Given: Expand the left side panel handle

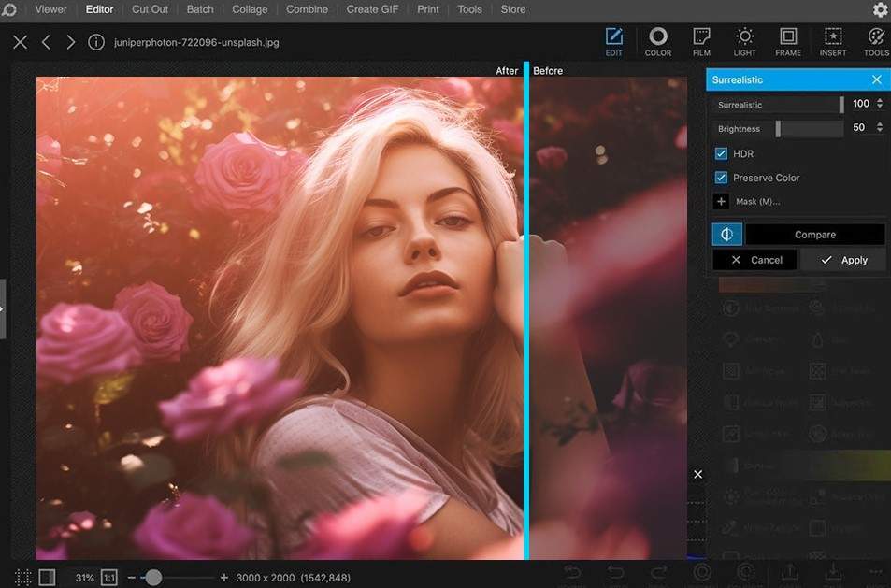Looking at the screenshot, I should click(2, 309).
